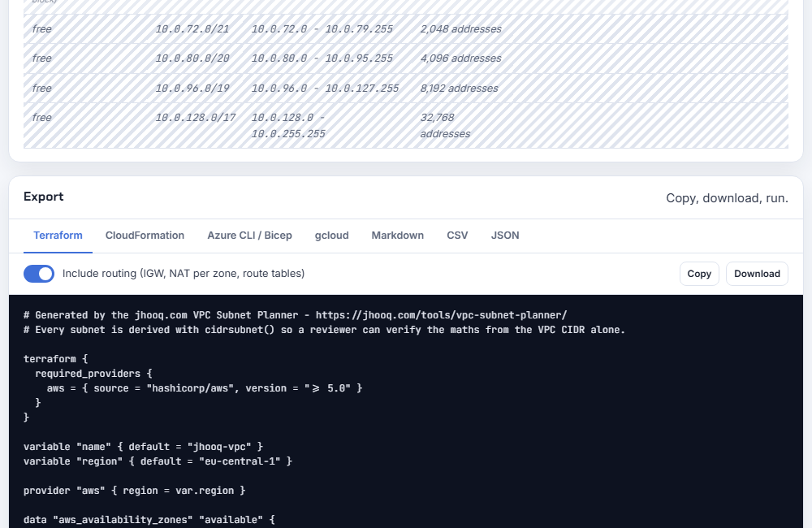Open the CloudFormation export tab
The width and height of the screenshot is (812, 528).
[145, 236]
